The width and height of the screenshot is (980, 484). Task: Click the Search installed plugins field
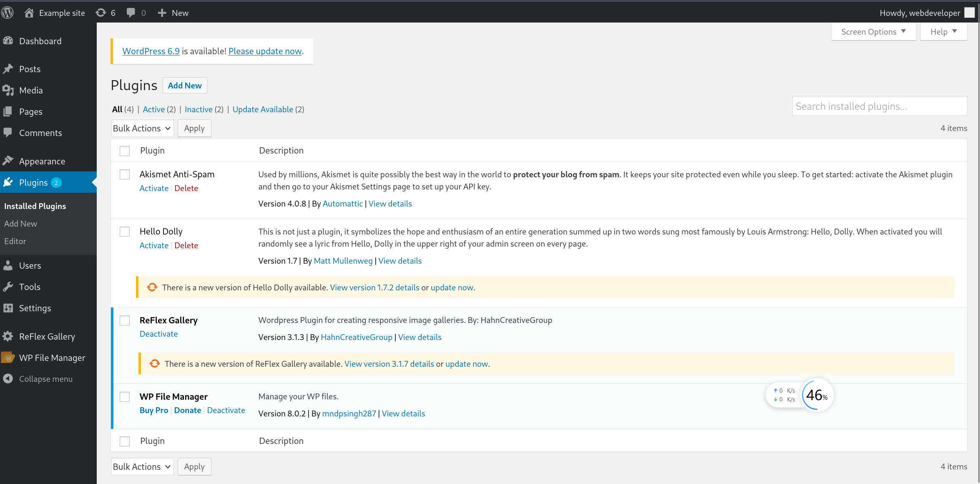[879, 106]
